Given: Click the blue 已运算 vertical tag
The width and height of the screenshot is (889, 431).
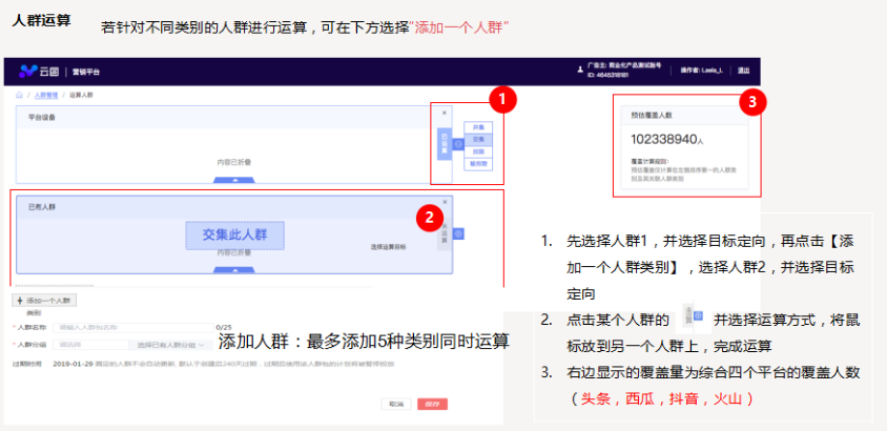Looking at the screenshot, I should 444,144.
